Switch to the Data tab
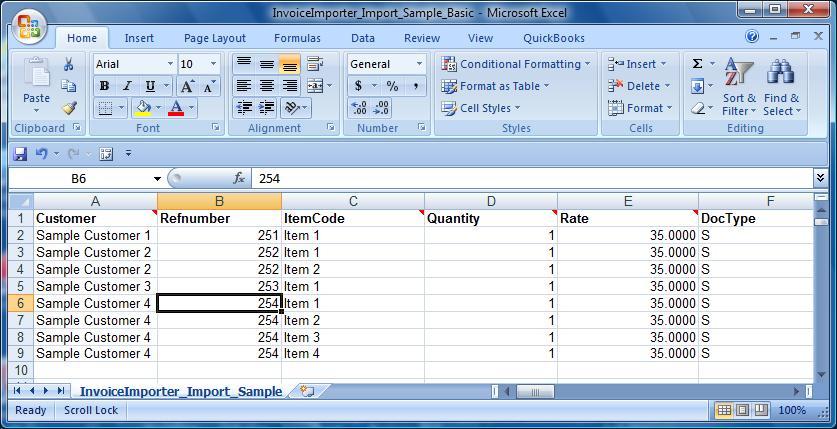Viewport: 837px width, 429px height. point(363,38)
